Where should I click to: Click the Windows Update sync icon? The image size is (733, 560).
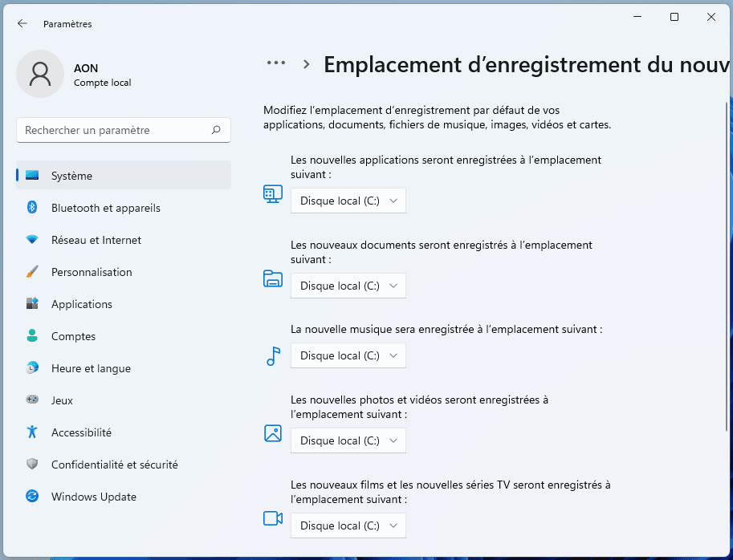[32, 497]
